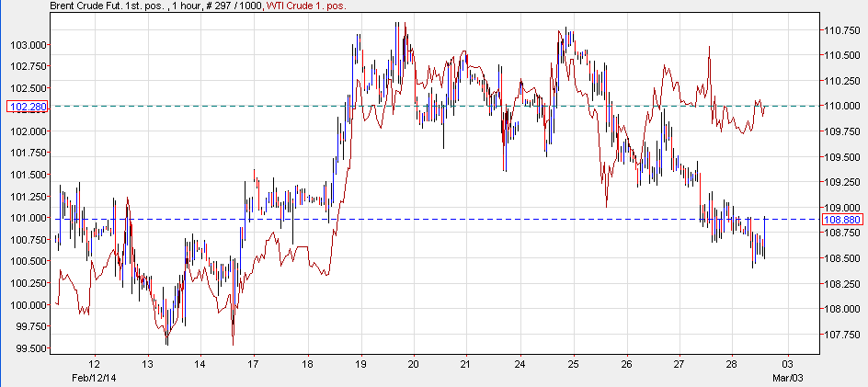868x387 pixels.
Task: Click the 101.250 left axis label
Action: pos(28,197)
